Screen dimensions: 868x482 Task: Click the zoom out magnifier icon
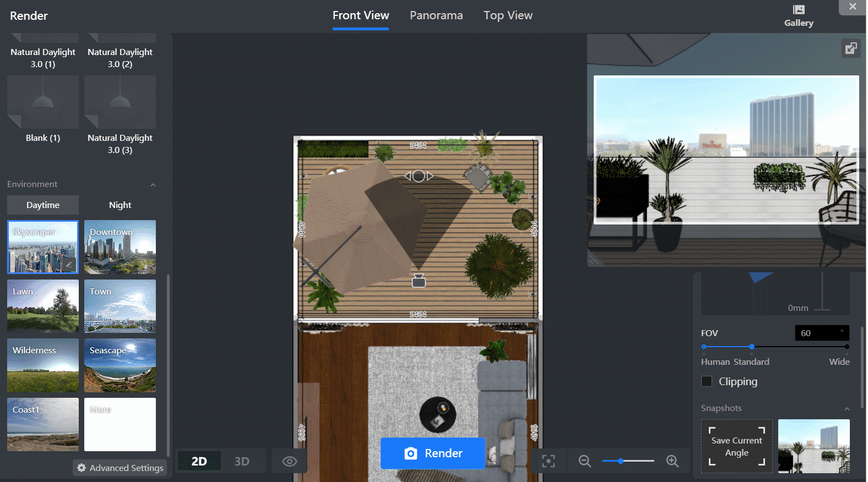[x=584, y=461]
